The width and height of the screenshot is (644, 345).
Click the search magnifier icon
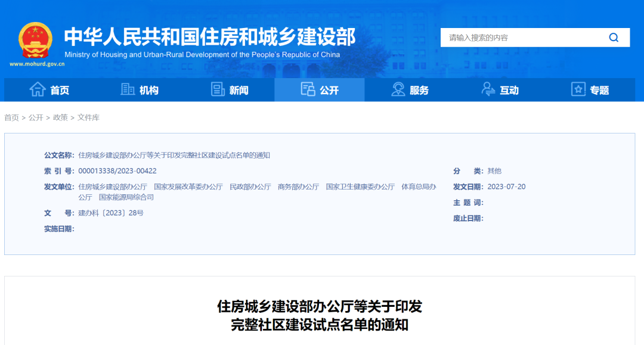(614, 37)
